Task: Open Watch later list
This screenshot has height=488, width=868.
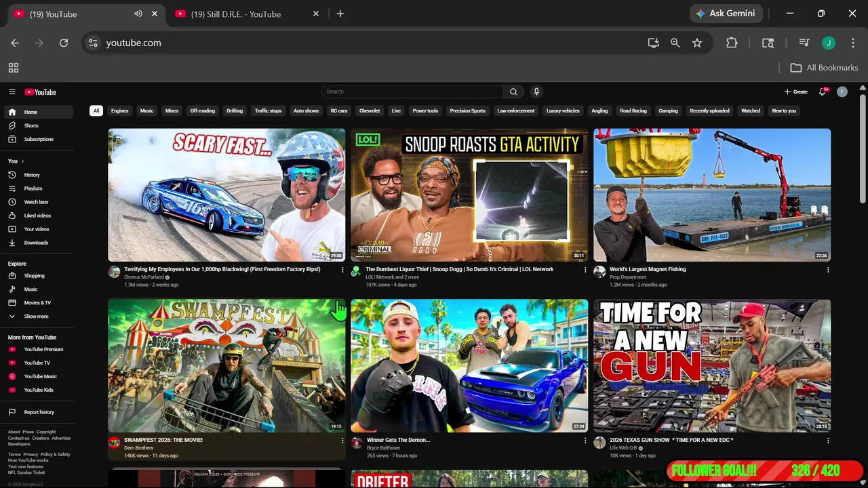Action: click(38, 202)
